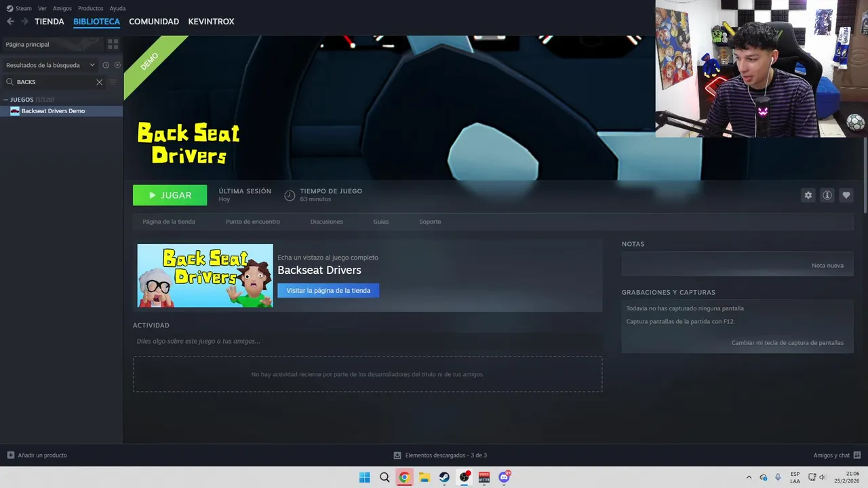Switch library to grid view icon
Screen dimensions: 868x488
click(x=113, y=44)
